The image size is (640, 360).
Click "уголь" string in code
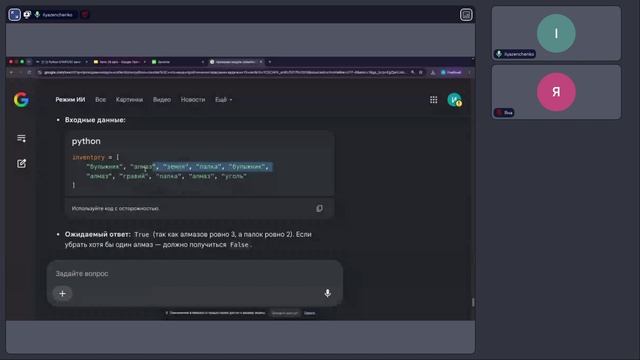[234, 176]
